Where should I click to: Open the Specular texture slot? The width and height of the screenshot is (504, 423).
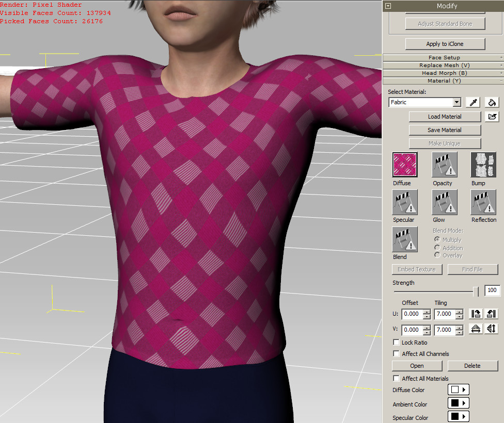click(405, 202)
